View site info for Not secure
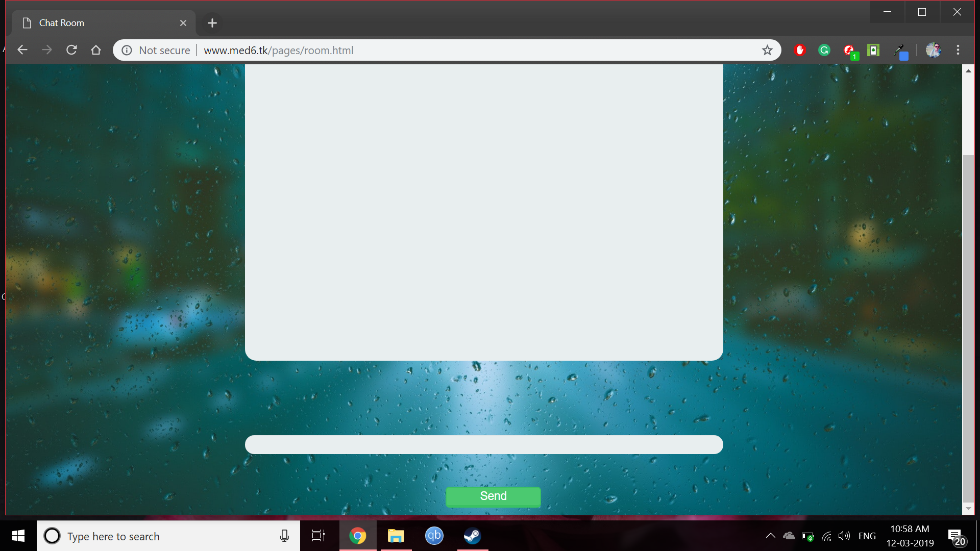The height and width of the screenshot is (551, 980). coord(127,50)
